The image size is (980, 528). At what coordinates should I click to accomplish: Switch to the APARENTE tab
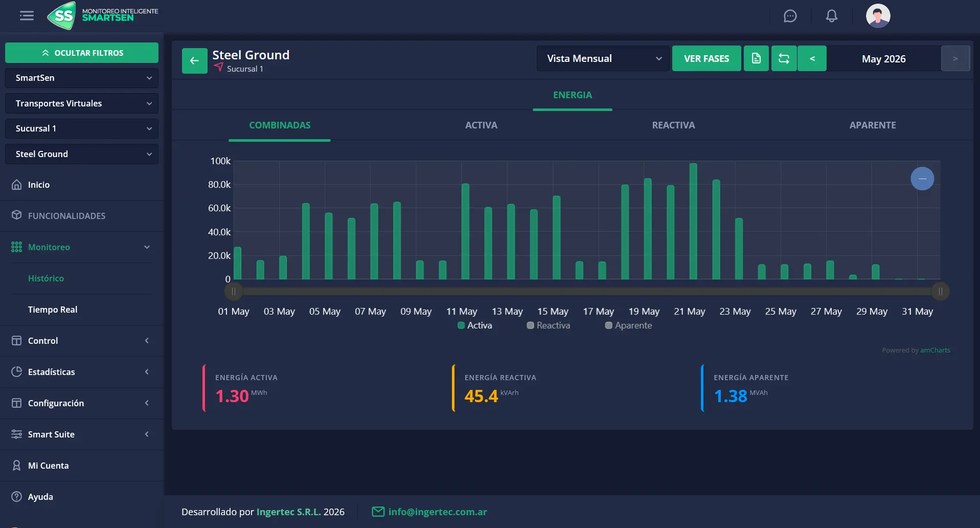coord(873,125)
